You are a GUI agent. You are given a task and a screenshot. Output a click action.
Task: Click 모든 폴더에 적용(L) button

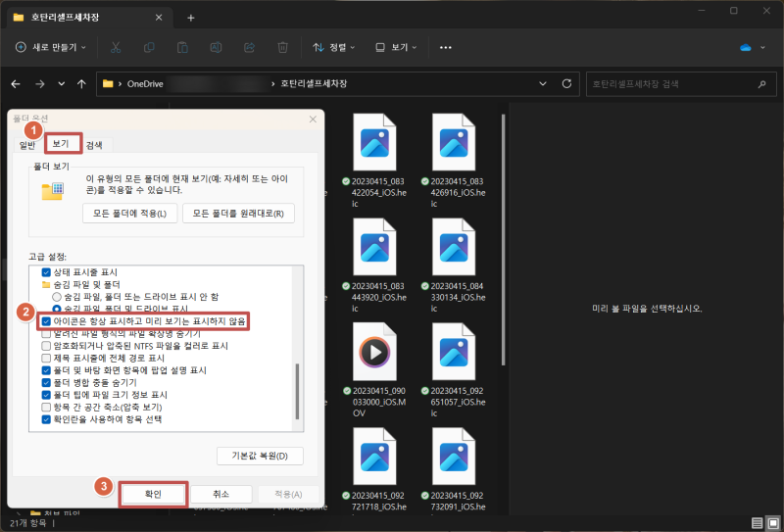[130, 214]
